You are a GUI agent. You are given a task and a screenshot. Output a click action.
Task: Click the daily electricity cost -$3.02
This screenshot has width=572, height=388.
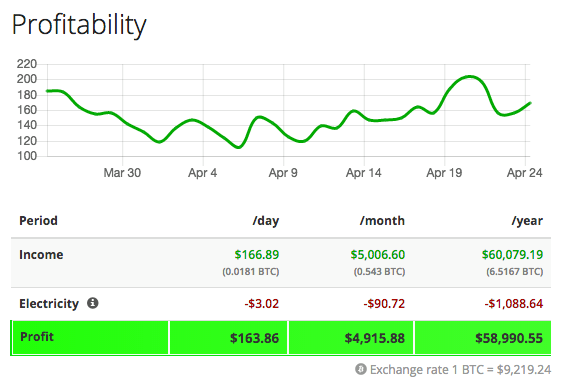pyautogui.click(x=262, y=303)
